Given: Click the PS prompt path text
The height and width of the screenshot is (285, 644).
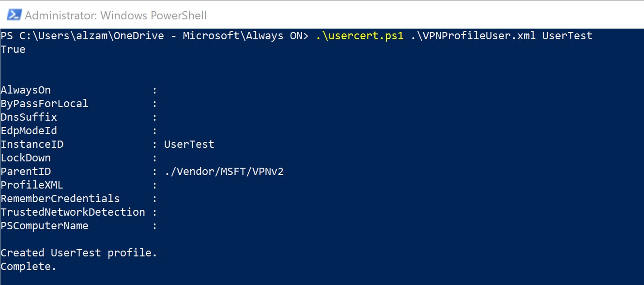Looking at the screenshot, I should tap(154, 36).
